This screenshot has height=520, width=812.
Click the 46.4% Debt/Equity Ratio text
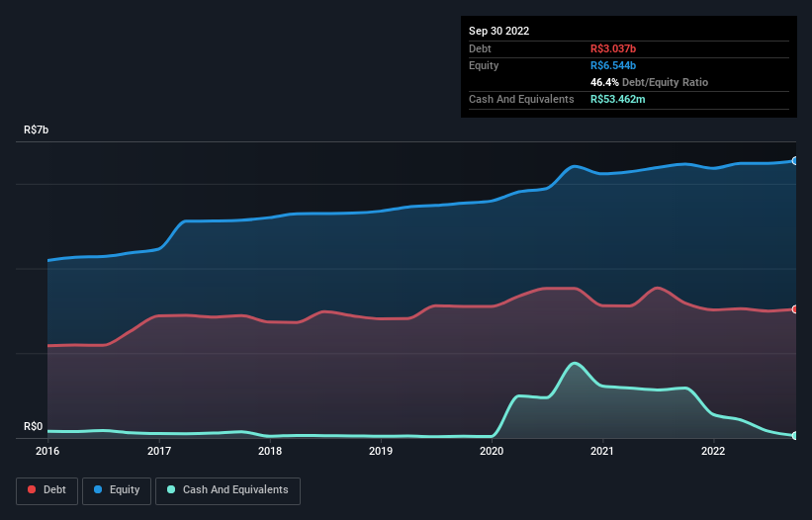click(649, 82)
